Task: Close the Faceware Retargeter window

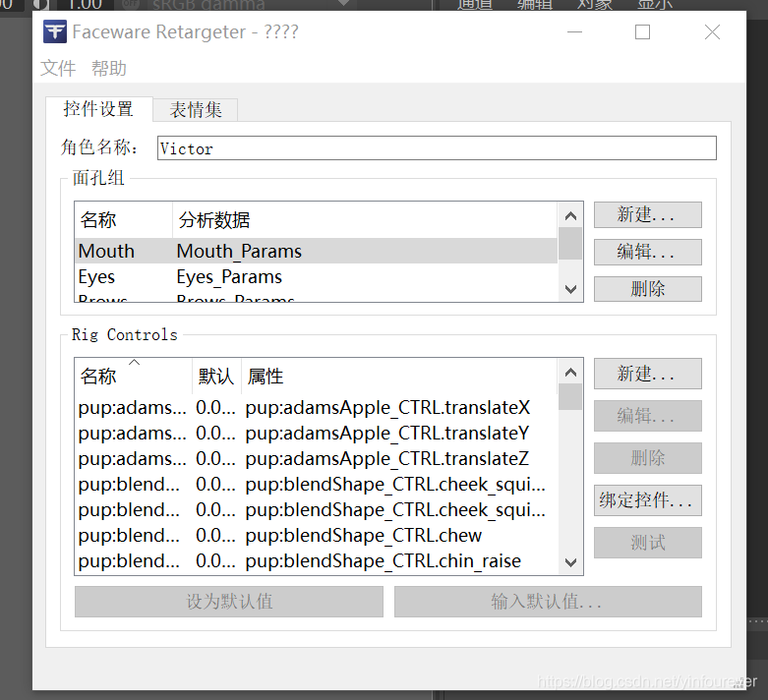Action: tap(712, 31)
